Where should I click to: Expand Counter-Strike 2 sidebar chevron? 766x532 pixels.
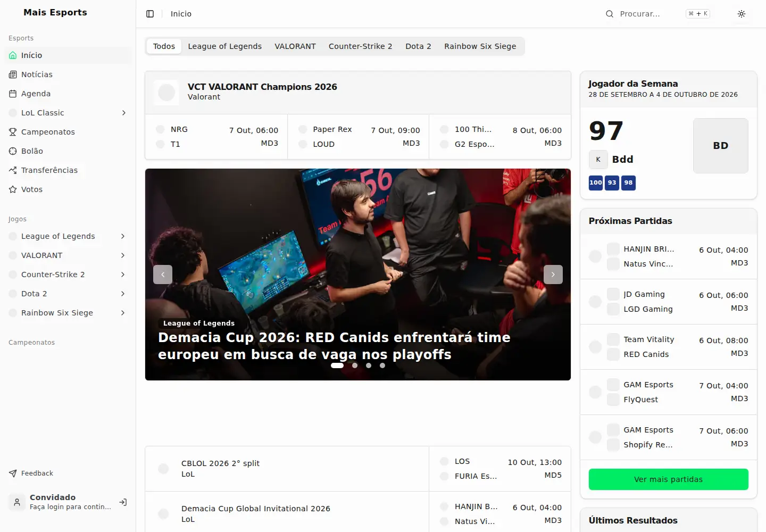tap(123, 275)
